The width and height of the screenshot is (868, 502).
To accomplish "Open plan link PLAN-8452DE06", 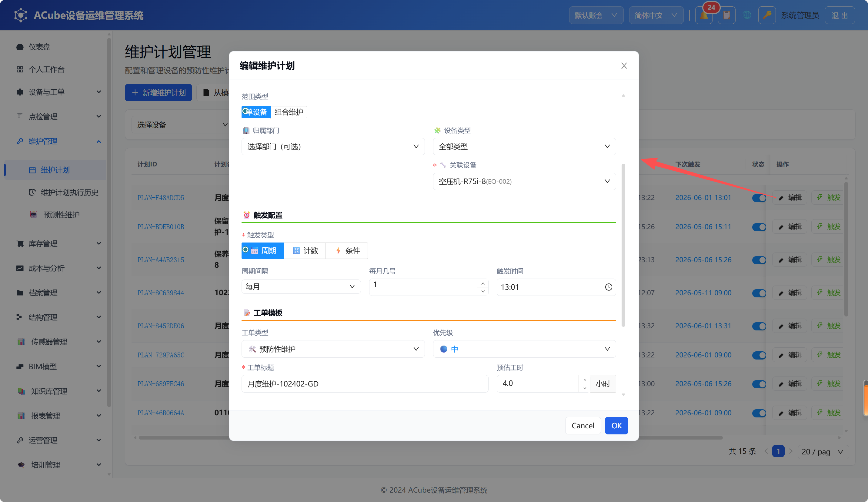I will [x=161, y=326].
